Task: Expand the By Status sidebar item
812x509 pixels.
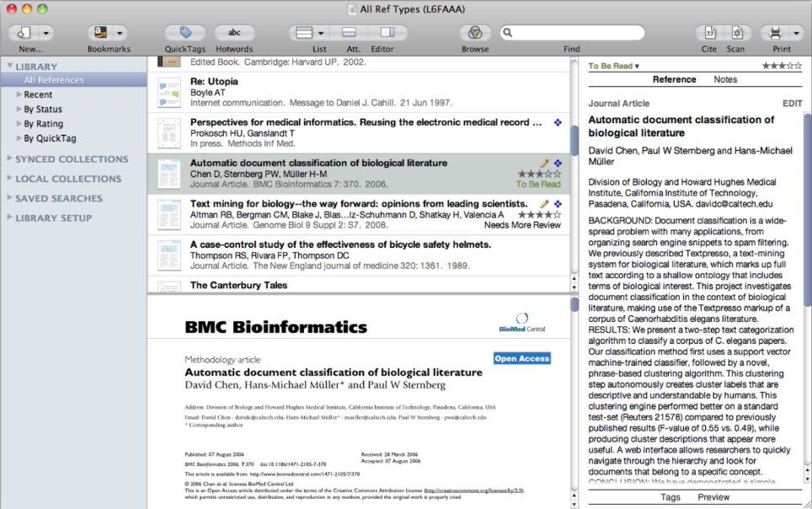Action: click(x=19, y=110)
